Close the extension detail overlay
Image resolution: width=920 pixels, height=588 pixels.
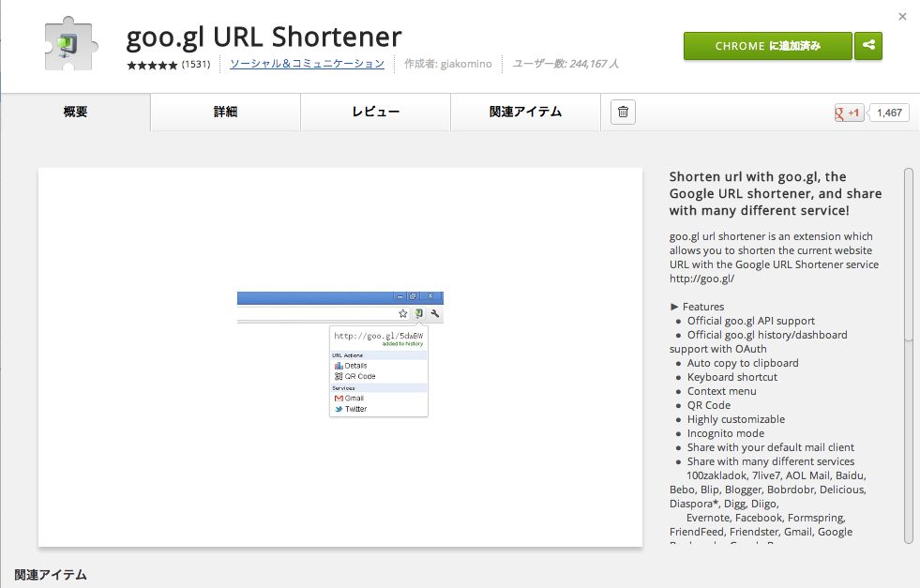[902, 17]
